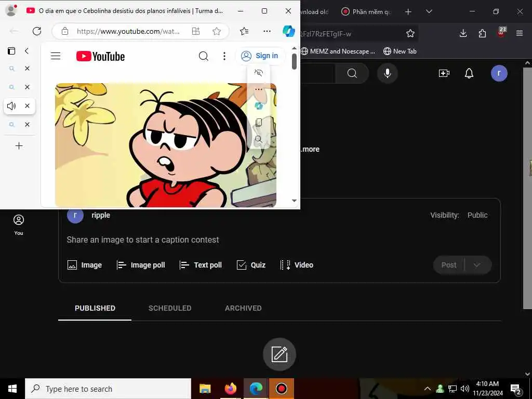The height and width of the screenshot is (399, 532).
Task: Close the Edge tab that is playing audio
Action: pos(27,106)
